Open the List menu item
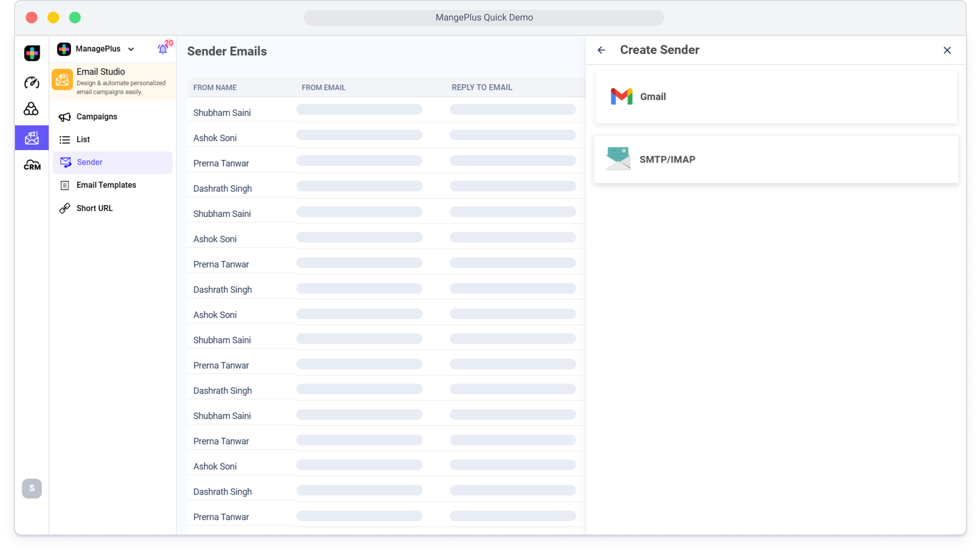The height and width of the screenshot is (552, 980). pos(83,139)
